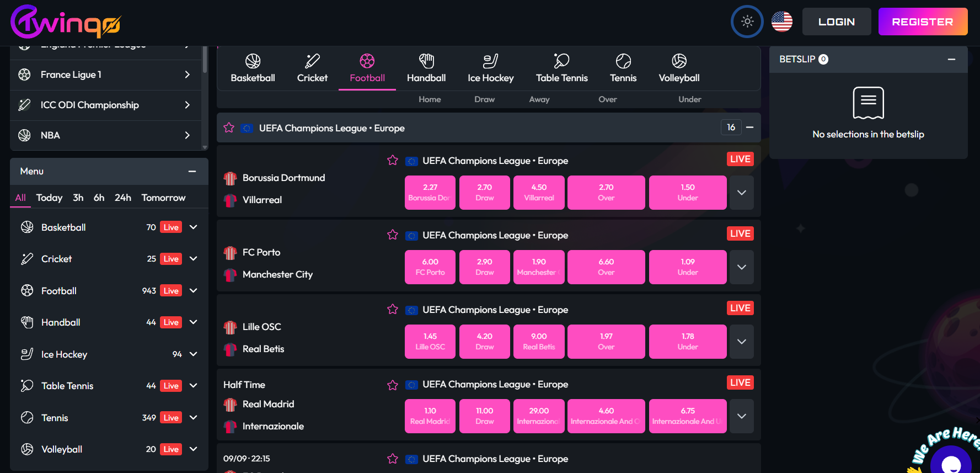This screenshot has width=980, height=473.
Task: Bet on Borussia Dortmund at 2.27
Action: (x=430, y=193)
